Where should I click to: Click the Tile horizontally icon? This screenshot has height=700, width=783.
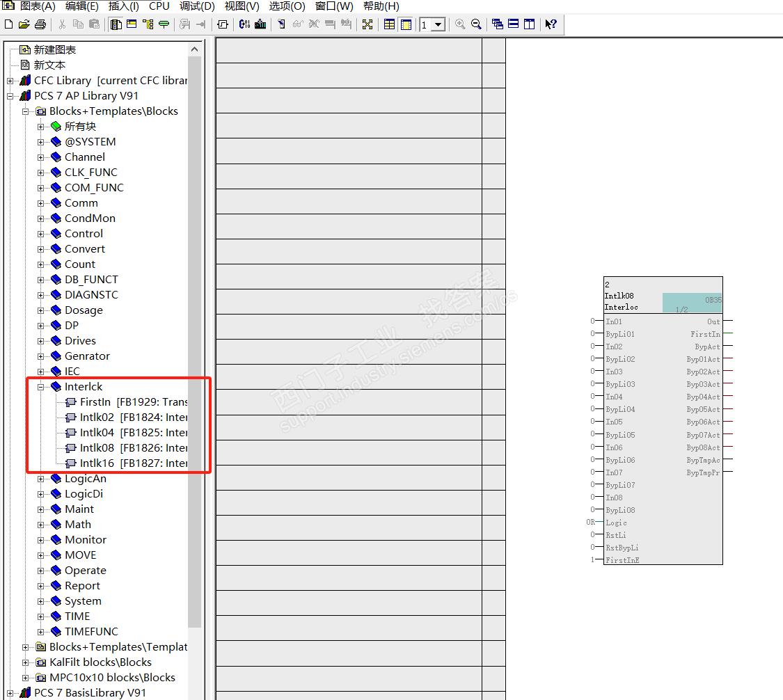tap(514, 24)
